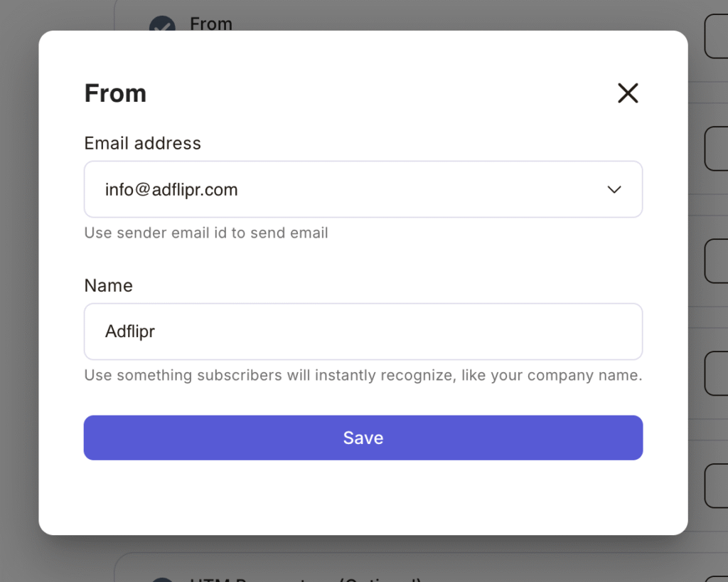Expand the email address dropdown chevron
Image resolution: width=728 pixels, height=582 pixels.
pyautogui.click(x=614, y=189)
